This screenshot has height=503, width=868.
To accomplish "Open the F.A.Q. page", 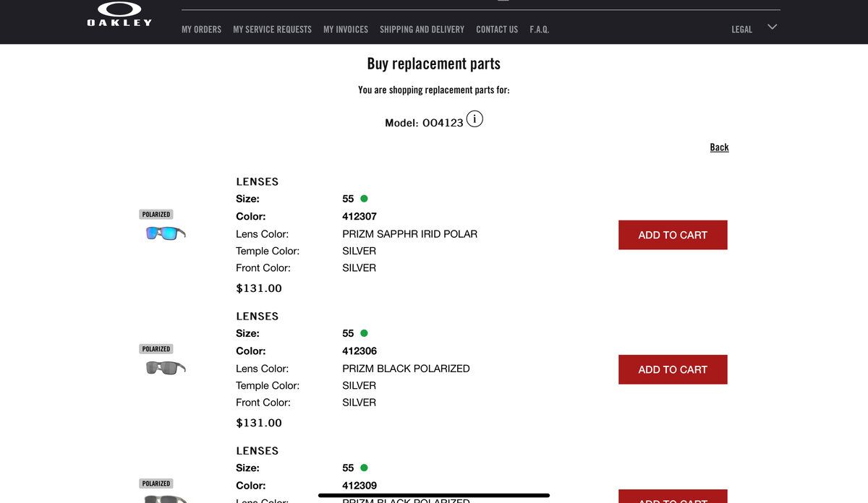I will click(x=539, y=30).
